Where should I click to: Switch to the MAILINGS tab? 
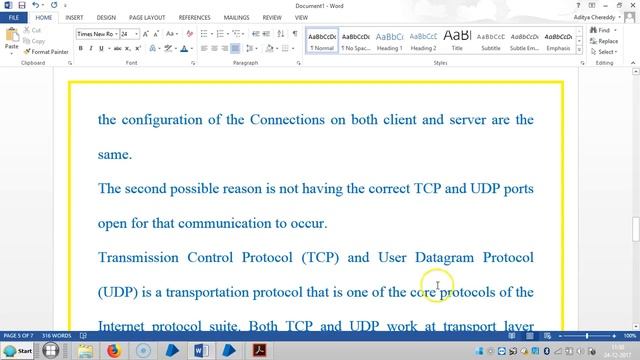click(236, 18)
